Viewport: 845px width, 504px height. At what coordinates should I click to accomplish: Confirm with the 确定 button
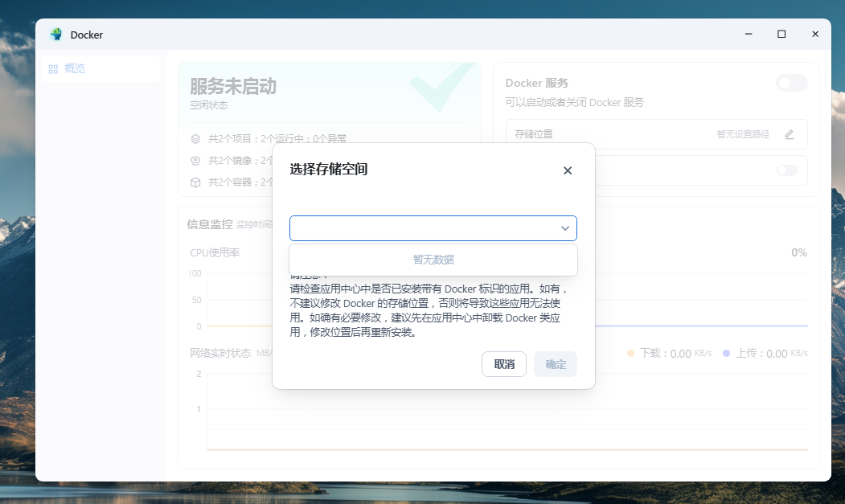click(x=556, y=364)
